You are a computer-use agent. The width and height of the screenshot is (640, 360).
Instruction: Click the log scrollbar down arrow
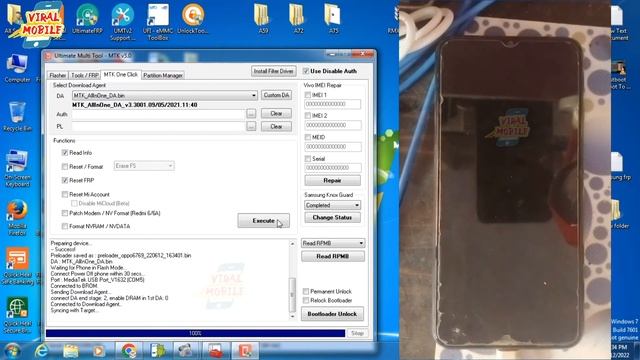[292, 316]
